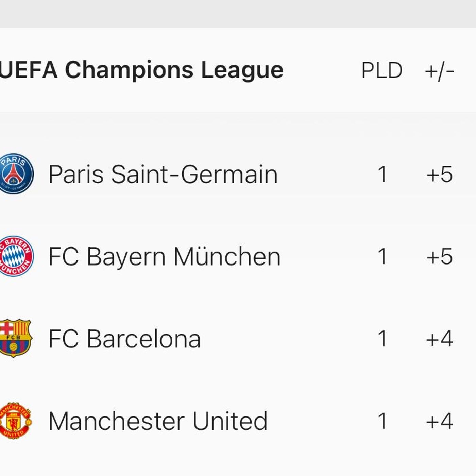Screen dimensions: 476x476
Task: Open the Paris Saint-Germain team name
Action: (x=163, y=174)
